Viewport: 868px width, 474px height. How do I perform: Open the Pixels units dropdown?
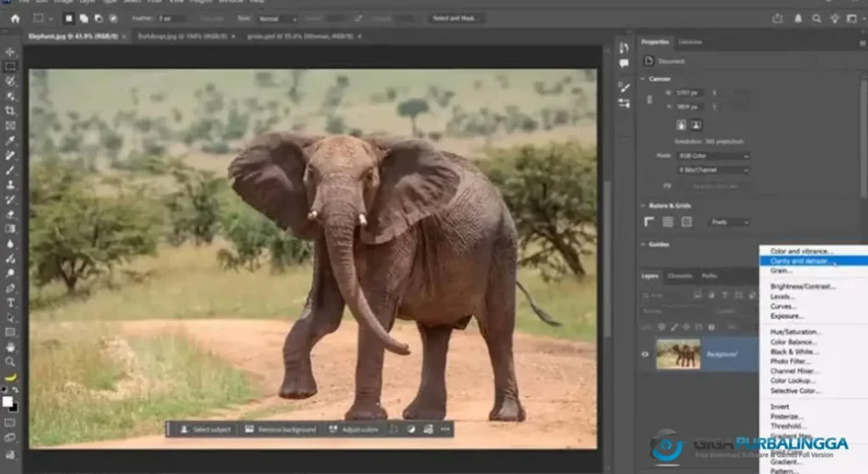(728, 222)
